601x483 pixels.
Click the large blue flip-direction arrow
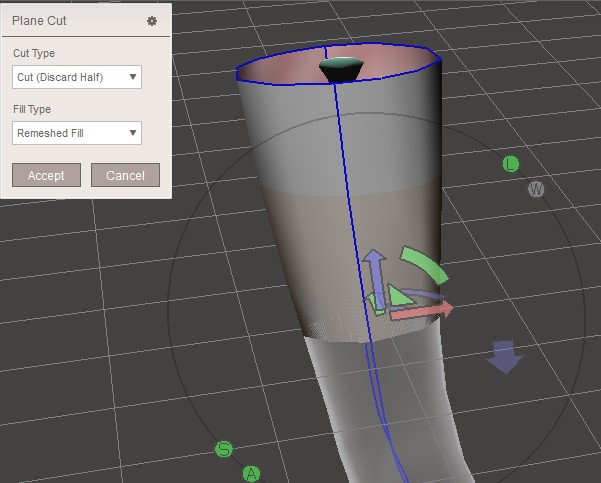tap(505, 356)
